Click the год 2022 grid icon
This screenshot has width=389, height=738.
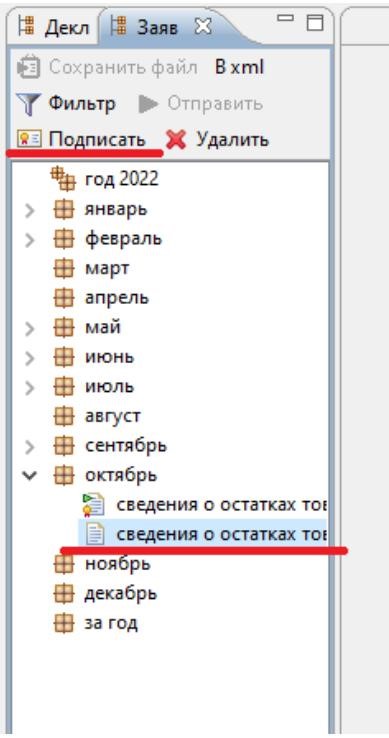[x=63, y=179]
